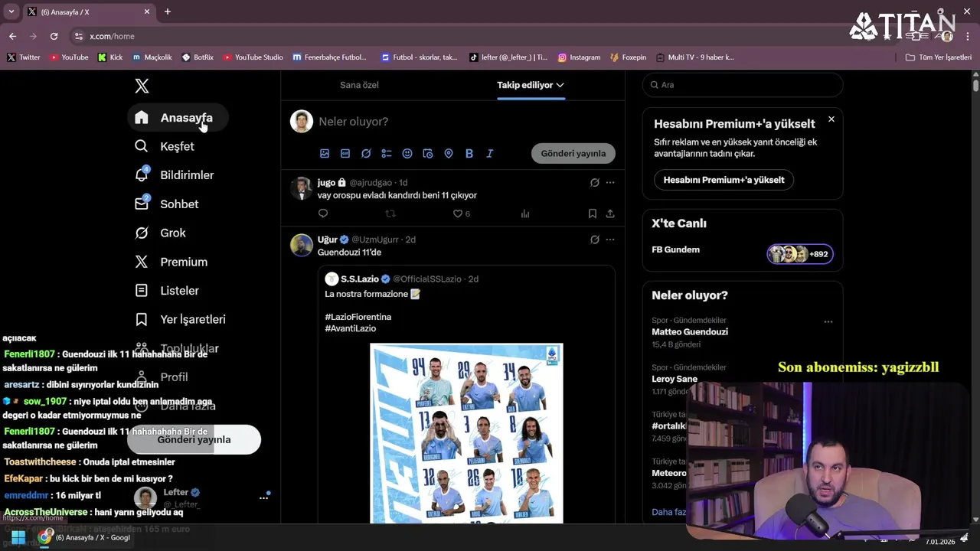Open Grok action on jugo's post
This screenshot has width=980, height=551.
coord(595,182)
